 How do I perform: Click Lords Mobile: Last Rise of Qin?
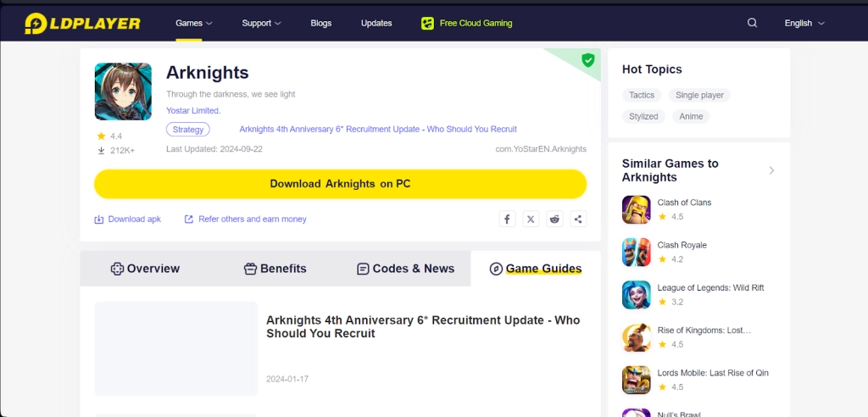[x=713, y=373]
